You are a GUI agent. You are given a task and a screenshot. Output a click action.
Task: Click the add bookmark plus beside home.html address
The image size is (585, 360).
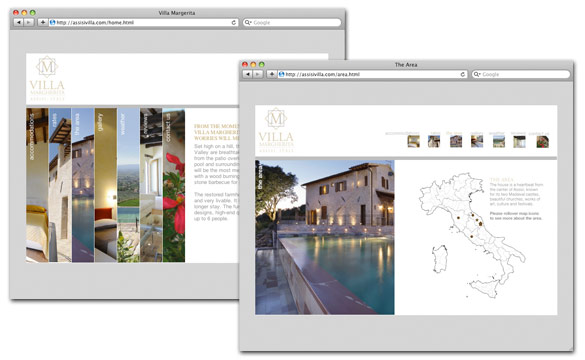pyautogui.click(x=43, y=22)
